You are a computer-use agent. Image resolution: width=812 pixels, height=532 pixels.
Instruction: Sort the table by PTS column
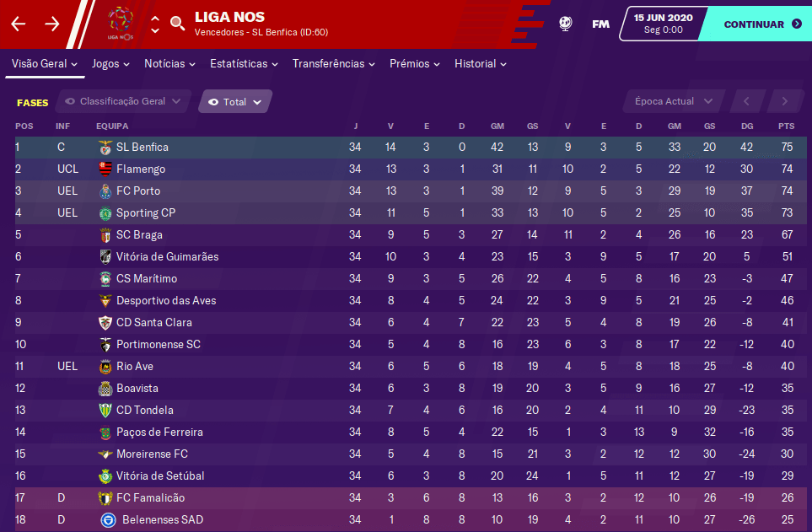(786, 126)
